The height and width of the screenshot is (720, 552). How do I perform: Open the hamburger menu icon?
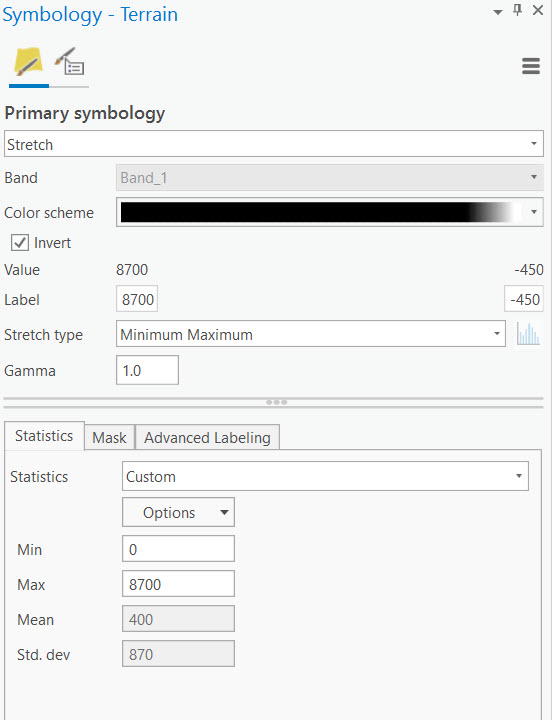[x=531, y=66]
